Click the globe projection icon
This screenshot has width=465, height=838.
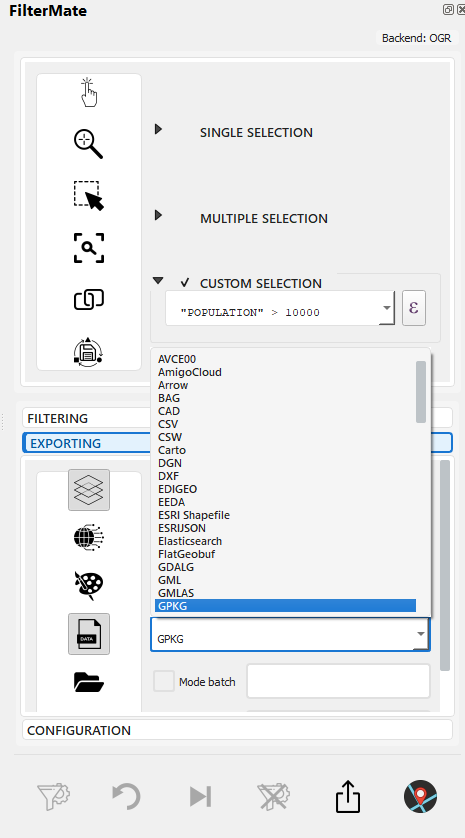pyautogui.click(x=89, y=537)
